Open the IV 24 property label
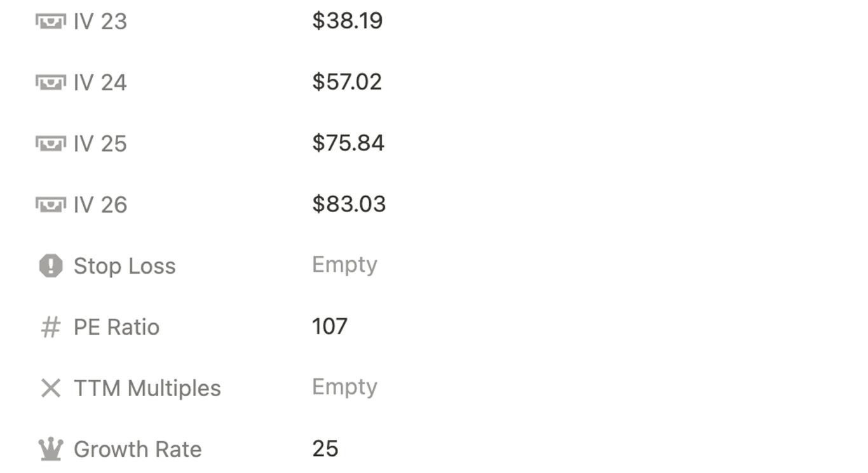The width and height of the screenshot is (868, 473). click(x=100, y=83)
